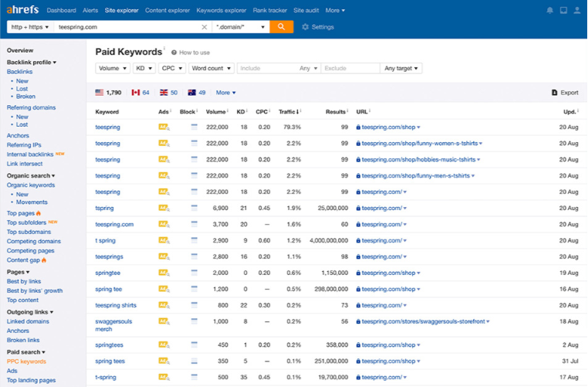
Task: Collapse the Paid search section
Action: pyautogui.click(x=26, y=352)
